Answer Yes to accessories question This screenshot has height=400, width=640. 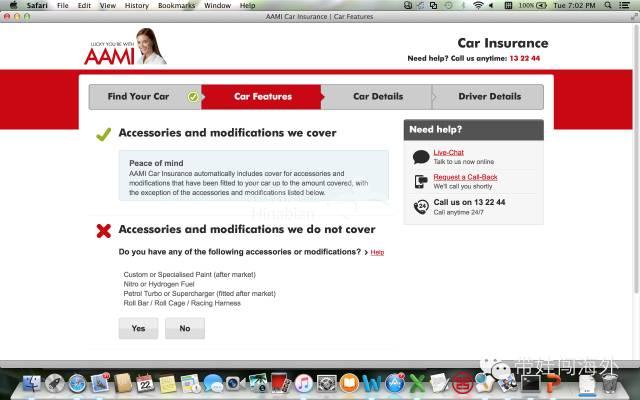(x=138, y=329)
